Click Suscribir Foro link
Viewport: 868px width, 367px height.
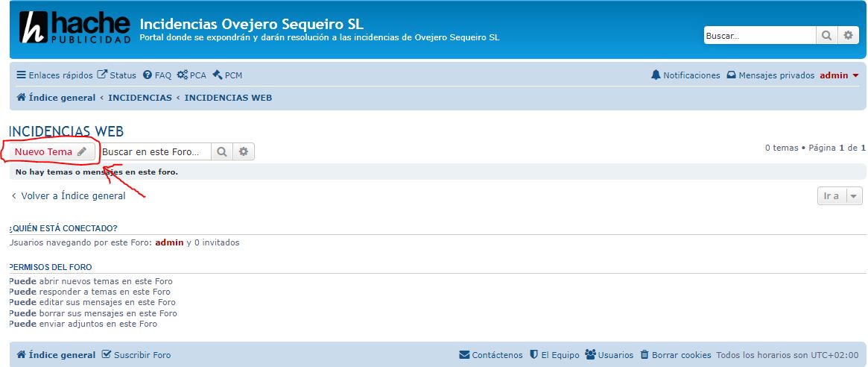point(137,355)
